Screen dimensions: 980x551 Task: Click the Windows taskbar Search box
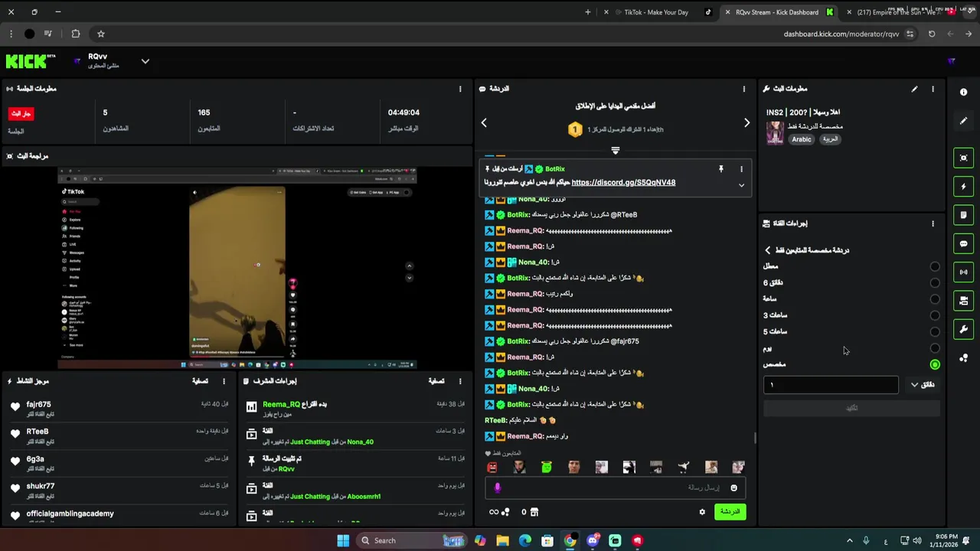[412, 541]
